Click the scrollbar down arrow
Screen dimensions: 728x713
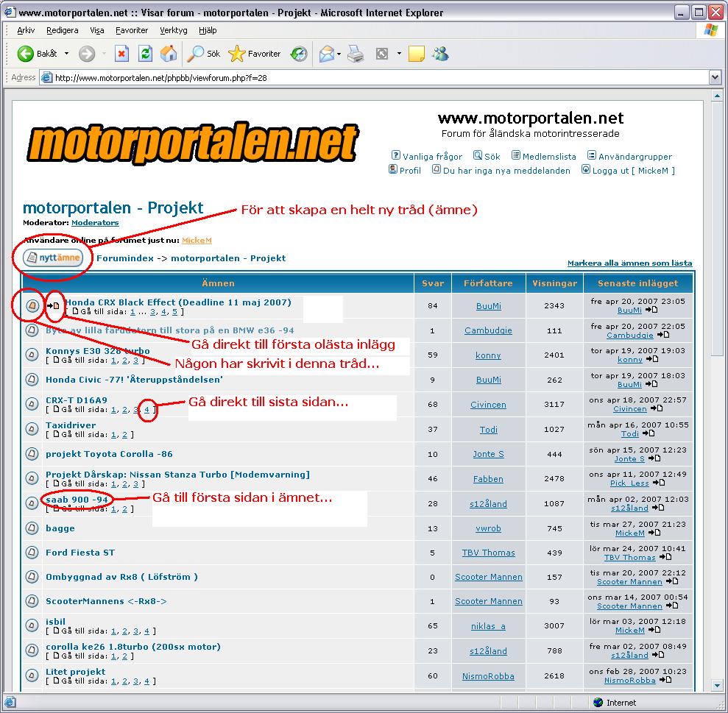coord(717,686)
